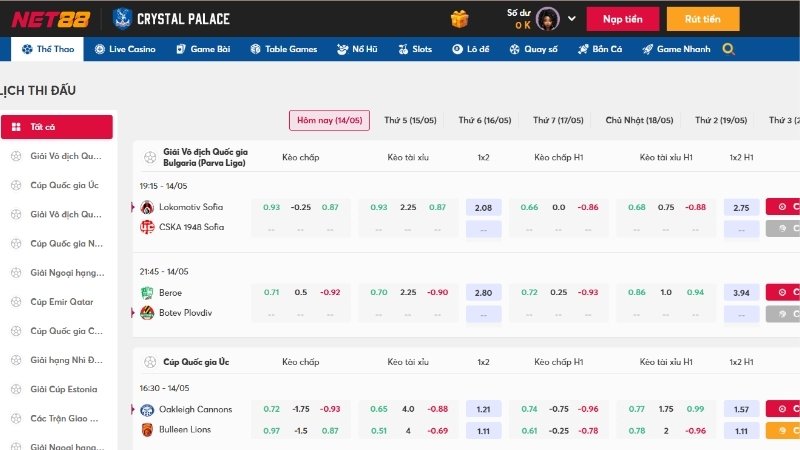Select the Hôm nay (14/05) date tab

pyautogui.click(x=329, y=120)
